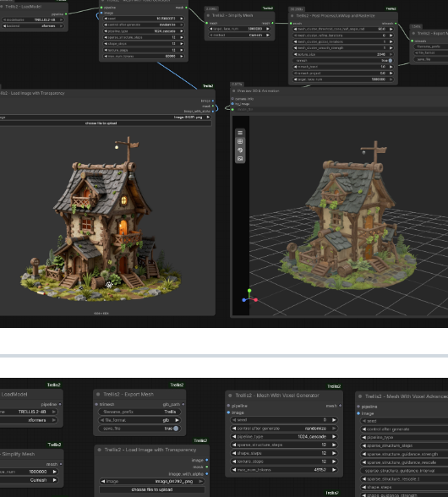448x497 pixels.
Task: Increase face num 1000000 in lower Simplify Mesh node
Action: click(x=55, y=472)
